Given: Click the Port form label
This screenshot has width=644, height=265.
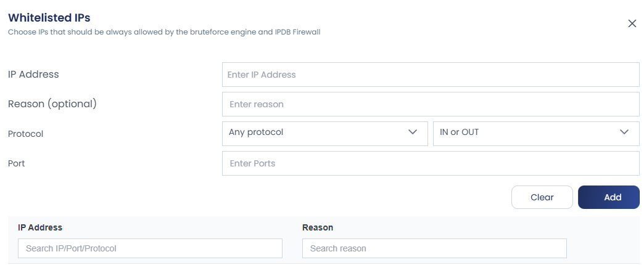Looking at the screenshot, I should [16, 163].
